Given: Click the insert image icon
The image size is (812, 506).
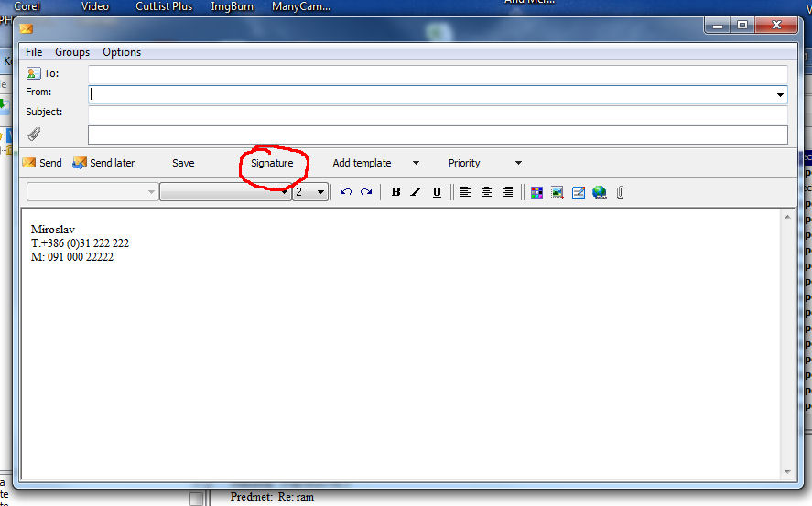Looking at the screenshot, I should coord(557,192).
